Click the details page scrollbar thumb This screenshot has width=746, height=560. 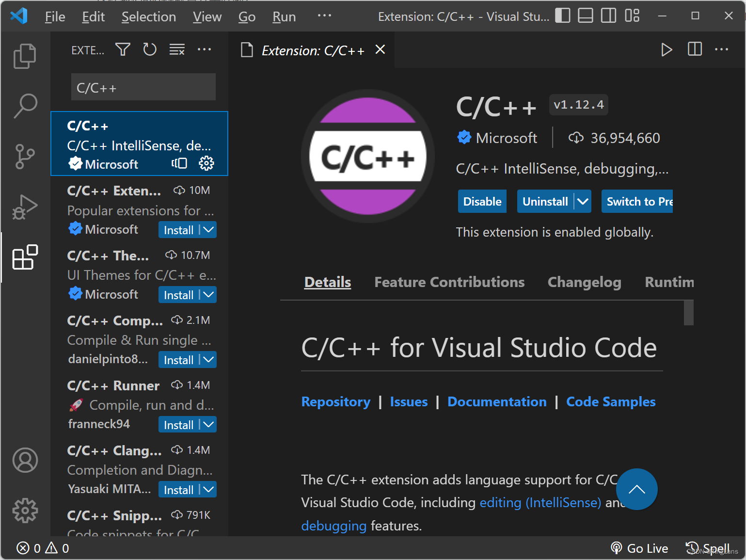tap(688, 313)
